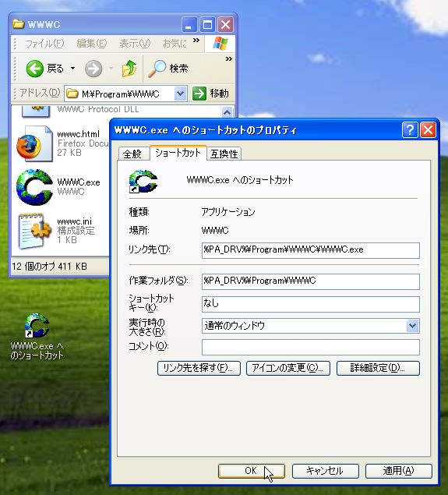The height and width of the screenshot is (495, 448).
Task: Click the folder icon in WWWC title bar
Action: (18, 24)
